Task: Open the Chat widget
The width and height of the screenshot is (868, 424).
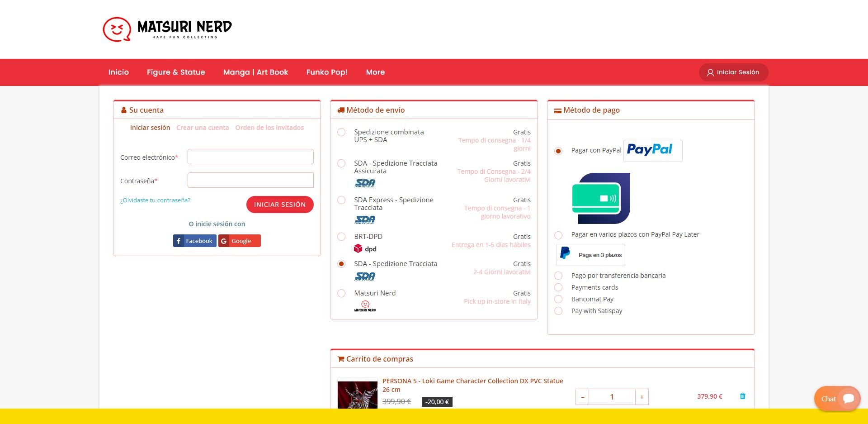Action: pyautogui.click(x=837, y=399)
